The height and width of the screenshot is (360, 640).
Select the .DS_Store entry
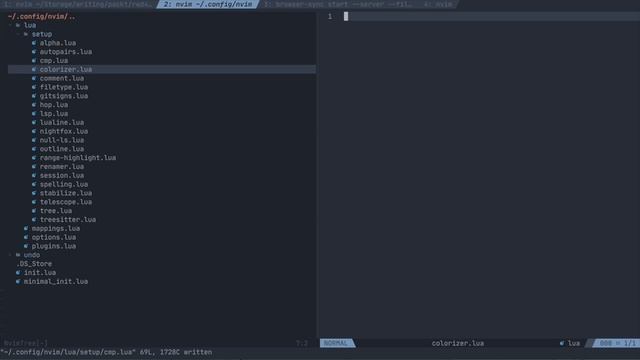(x=34, y=264)
